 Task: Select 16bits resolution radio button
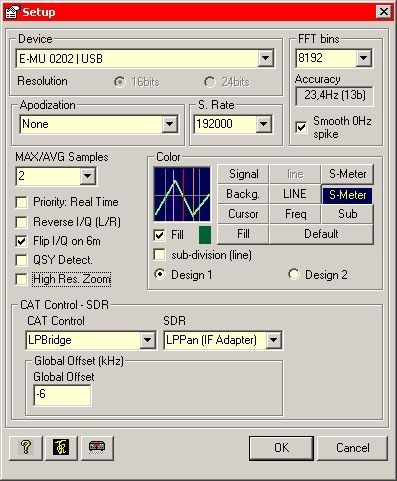[x=119, y=82]
